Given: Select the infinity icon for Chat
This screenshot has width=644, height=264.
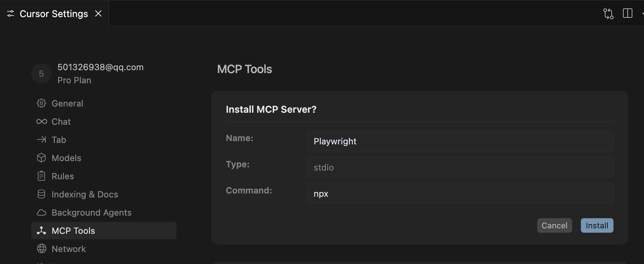Looking at the screenshot, I should (41, 122).
